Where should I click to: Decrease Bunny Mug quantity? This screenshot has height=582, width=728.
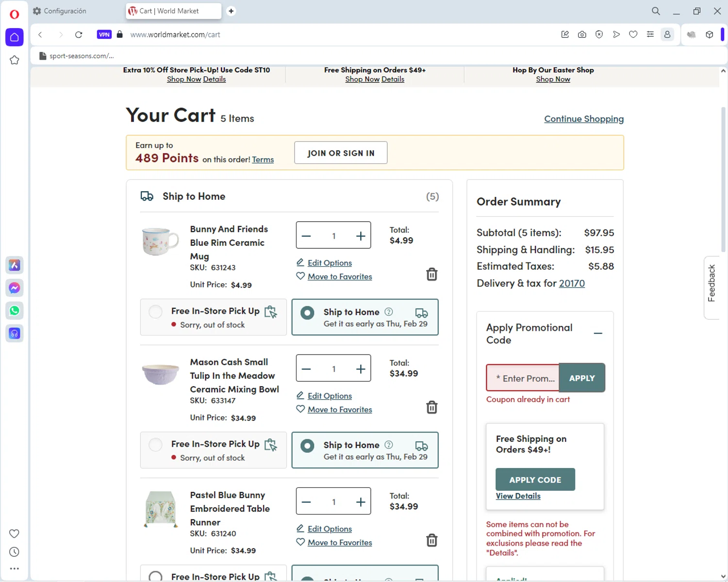(x=306, y=236)
